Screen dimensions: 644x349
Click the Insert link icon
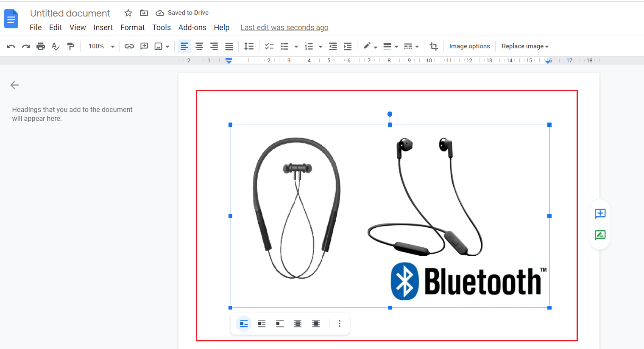129,46
